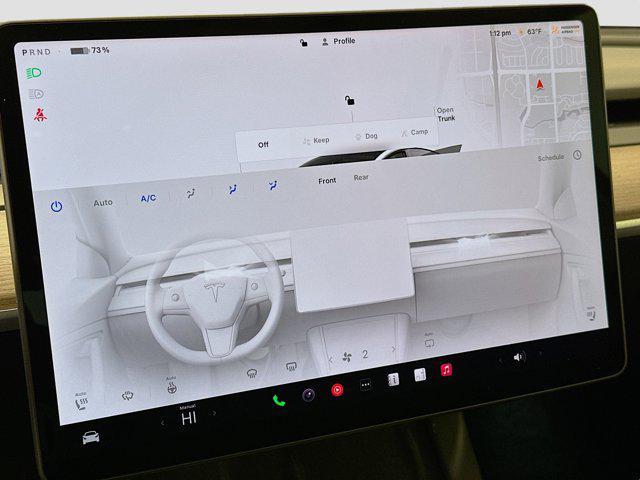Select Camp mode
Viewport: 640px width, 480px height.
(415, 132)
